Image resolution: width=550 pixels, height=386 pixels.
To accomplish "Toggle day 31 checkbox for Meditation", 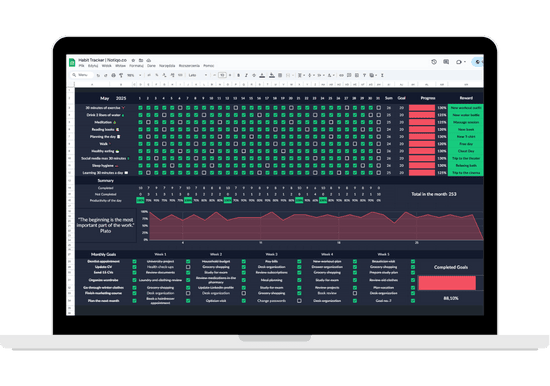I will pyautogui.click(x=378, y=122).
